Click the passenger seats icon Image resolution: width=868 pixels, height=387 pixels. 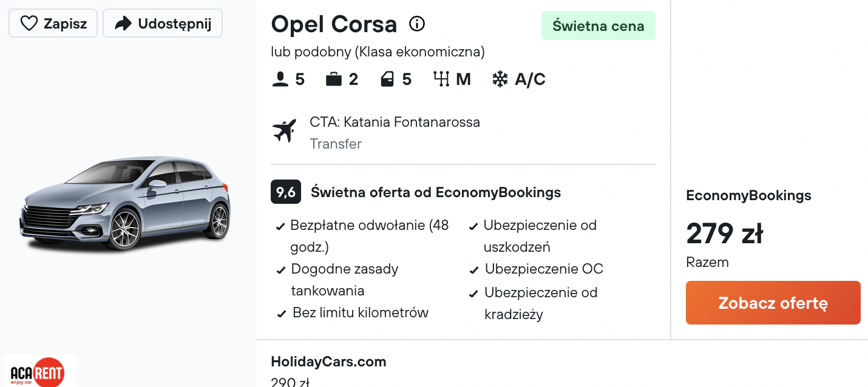pos(280,79)
